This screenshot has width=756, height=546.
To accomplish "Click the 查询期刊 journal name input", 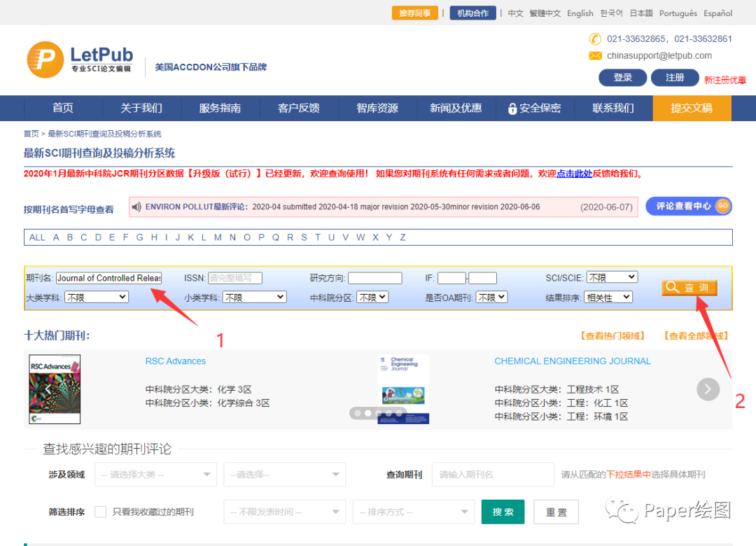I will click(493, 475).
